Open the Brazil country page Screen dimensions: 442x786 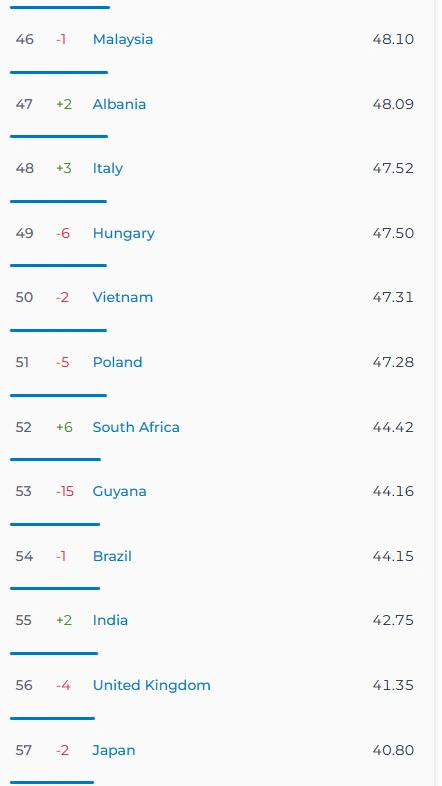coord(112,556)
